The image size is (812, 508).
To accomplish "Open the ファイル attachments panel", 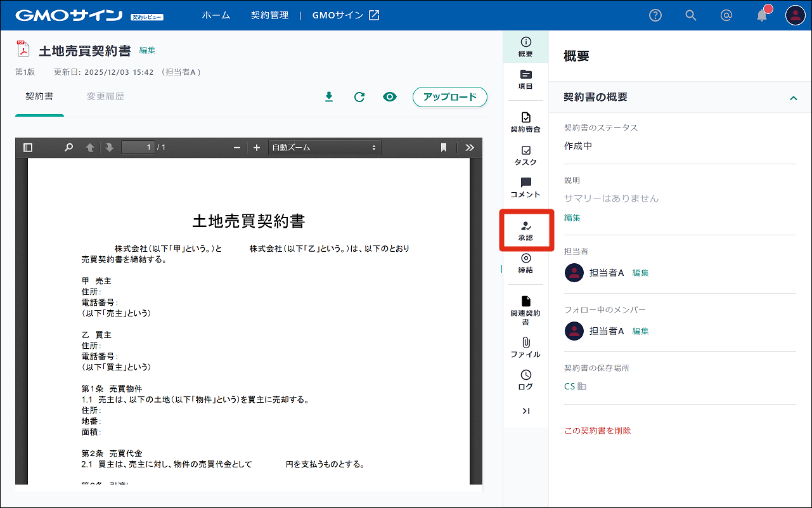I will point(525,348).
